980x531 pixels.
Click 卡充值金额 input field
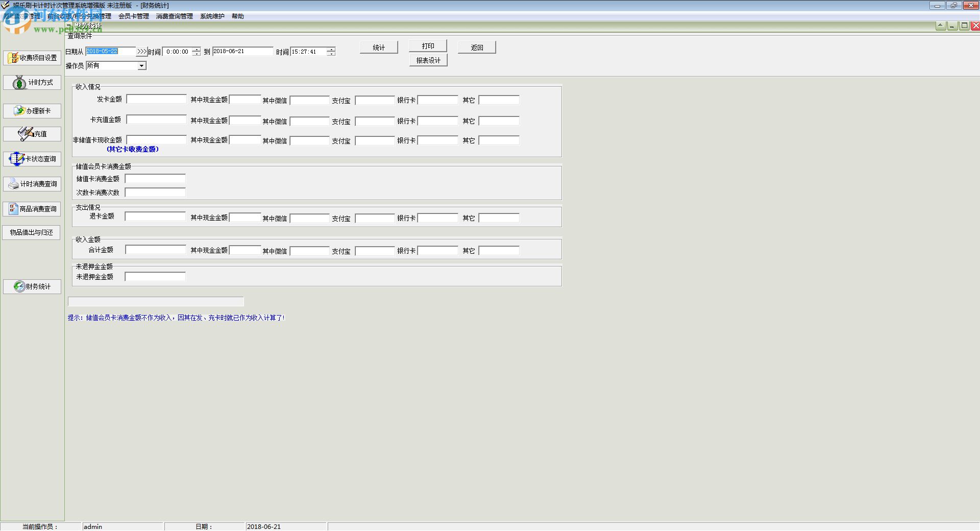[157, 119]
